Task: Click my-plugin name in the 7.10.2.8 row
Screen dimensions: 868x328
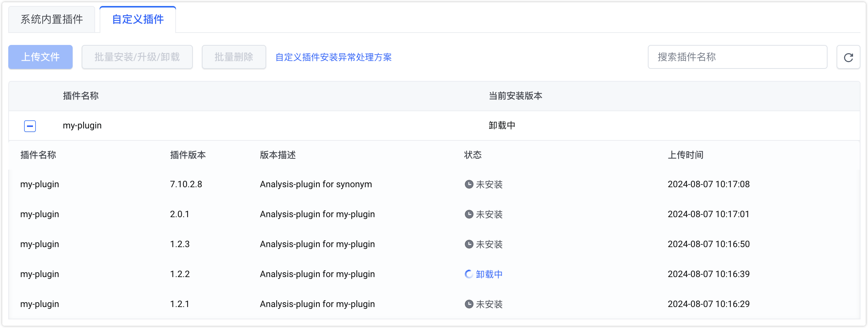Action: pyautogui.click(x=40, y=184)
